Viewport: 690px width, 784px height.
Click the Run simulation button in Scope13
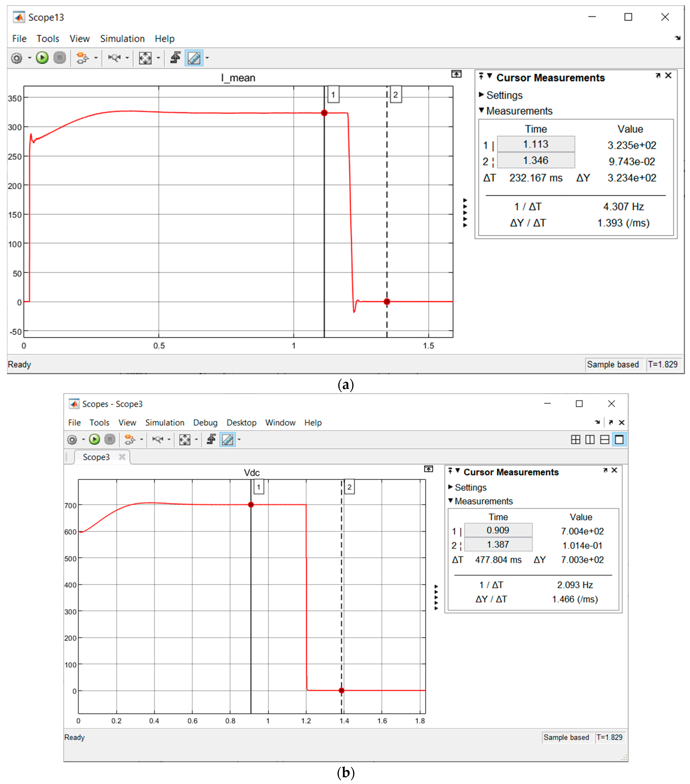(42, 58)
